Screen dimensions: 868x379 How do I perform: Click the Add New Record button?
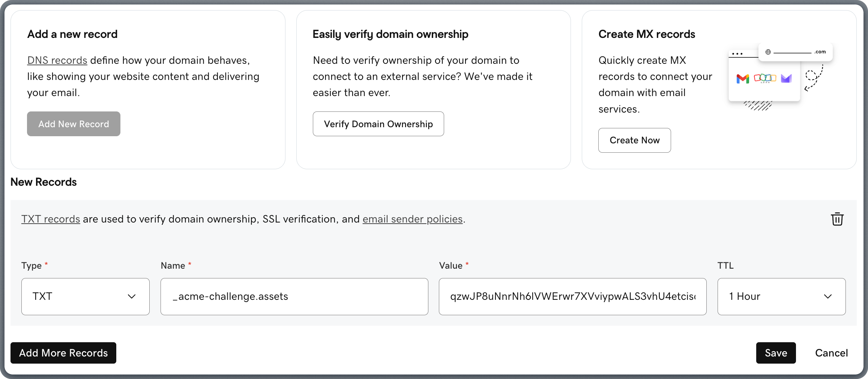pyautogui.click(x=74, y=124)
